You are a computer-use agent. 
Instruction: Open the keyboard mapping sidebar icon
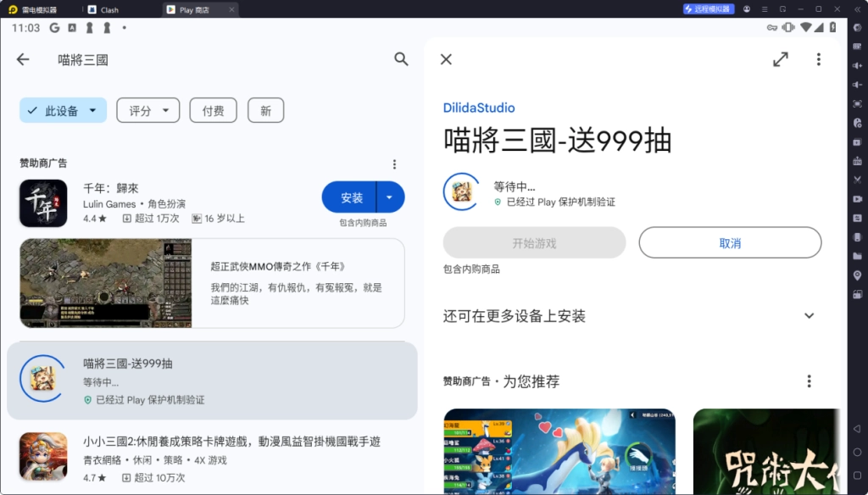pos(858,47)
